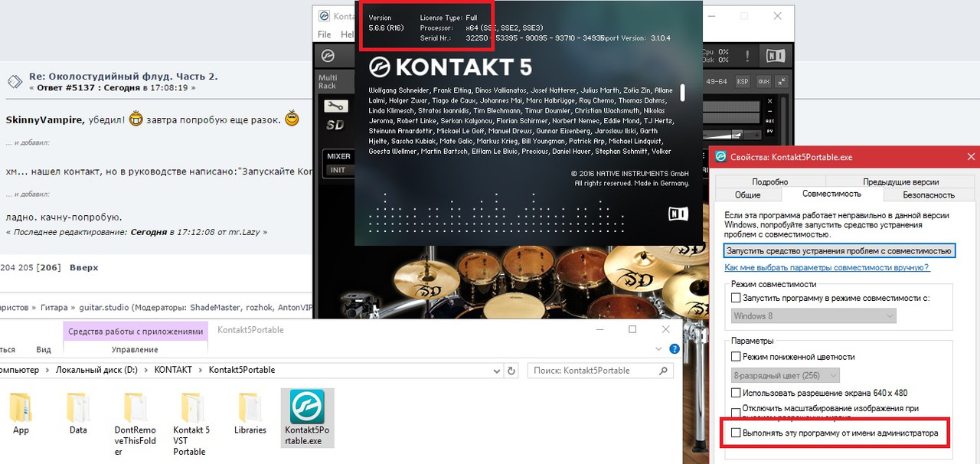Image resolution: width=980 pixels, height=464 pixels.
Task: Open the Подробно tab in Properties
Action: [x=770, y=182]
